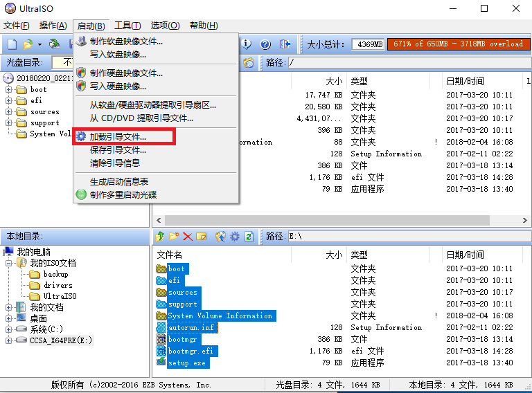Choose 制作硬盘映像文件... menu entry
The width and height of the screenshot is (532, 393).
point(156,73)
